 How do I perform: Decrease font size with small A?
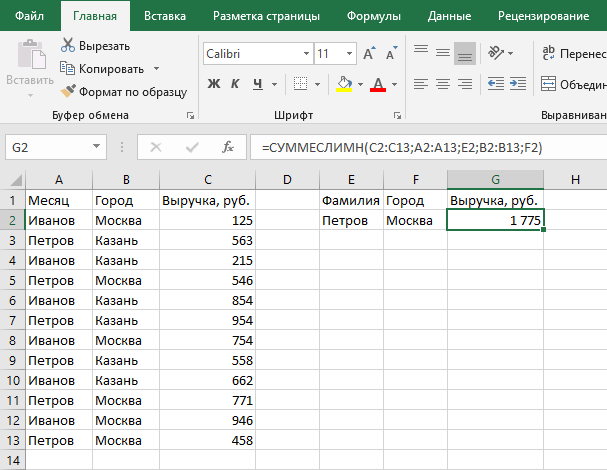[391, 53]
